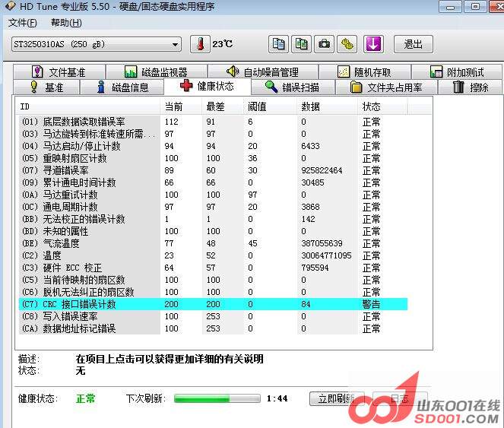Select row (BB) 无法校正的错误计数
The width and height of the screenshot is (504, 428).
click(213, 219)
